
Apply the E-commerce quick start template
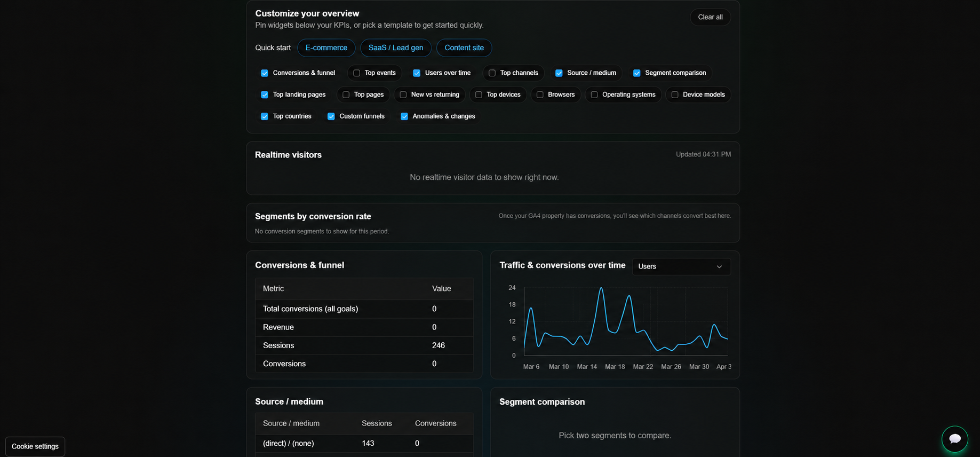[x=326, y=48]
